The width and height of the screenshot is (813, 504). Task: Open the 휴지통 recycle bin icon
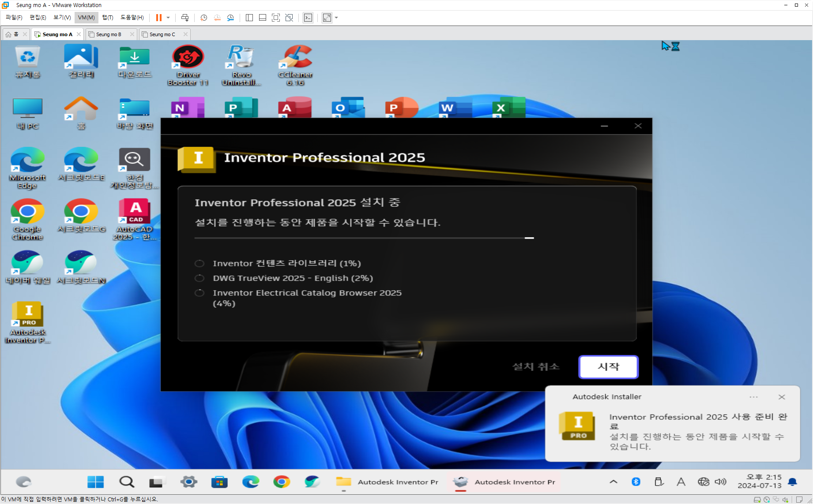pyautogui.click(x=27, y=62)
